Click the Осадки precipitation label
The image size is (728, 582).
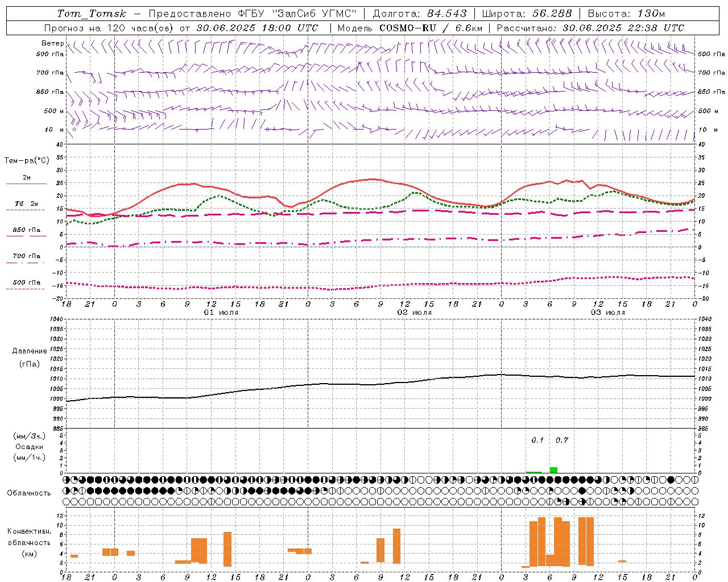tap(30, 447)
